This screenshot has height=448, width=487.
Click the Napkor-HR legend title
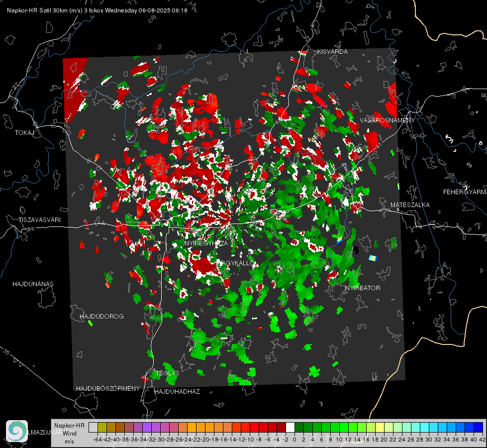coord(69,426)
